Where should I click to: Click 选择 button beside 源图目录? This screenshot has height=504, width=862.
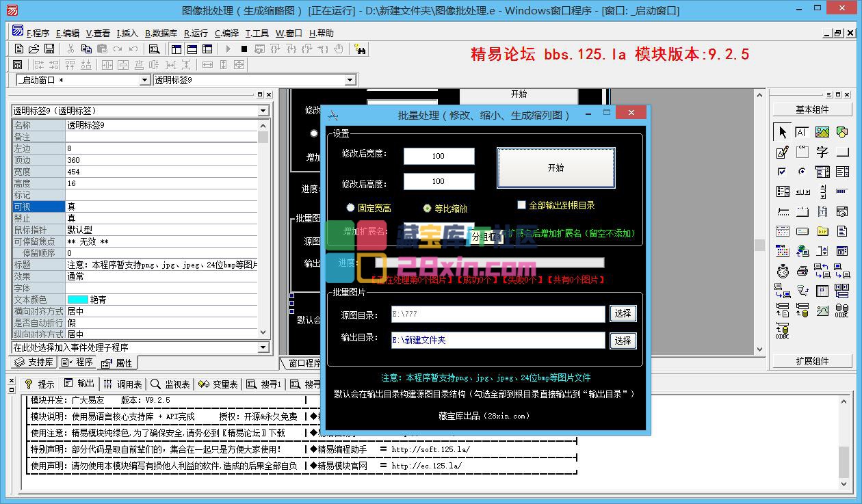[623, 313]
